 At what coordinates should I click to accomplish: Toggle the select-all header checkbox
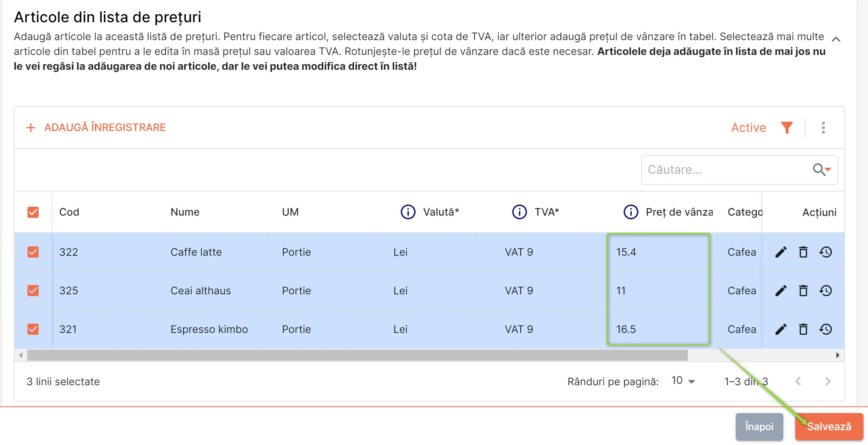[33, 212]
